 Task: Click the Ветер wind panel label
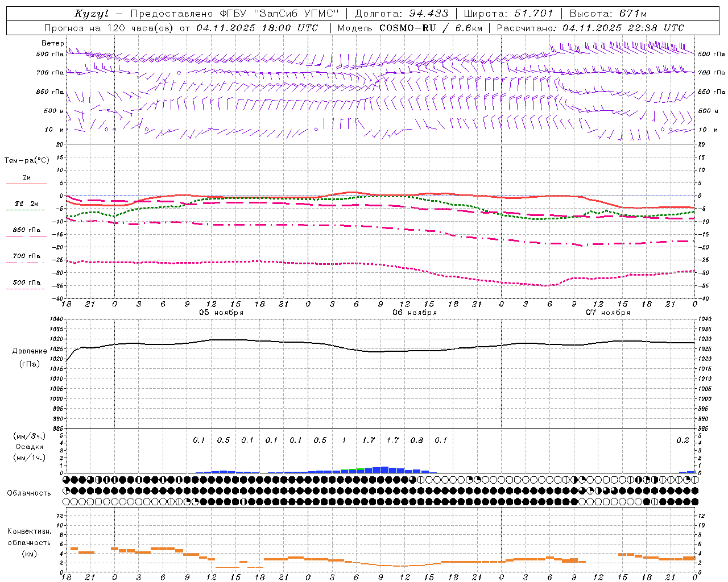52,43
